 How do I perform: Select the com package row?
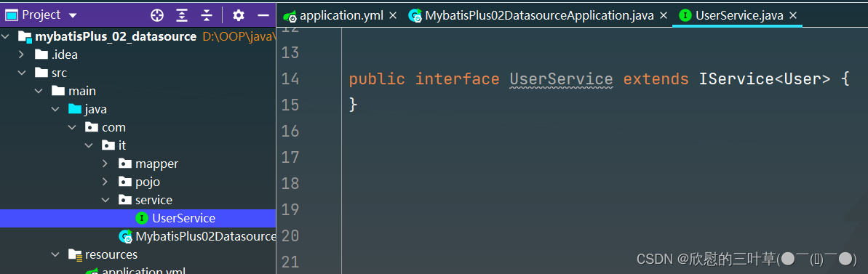(138, 128)
